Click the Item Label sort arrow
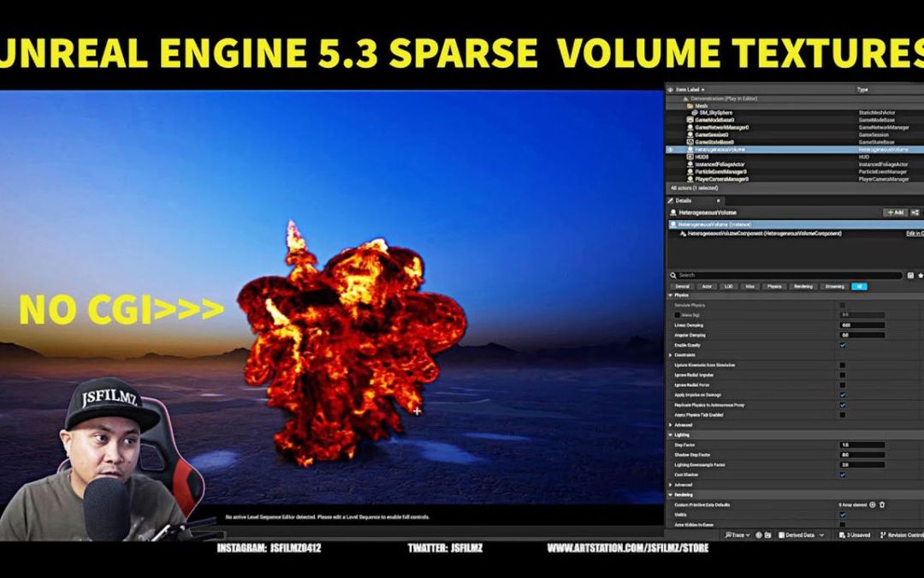This screenshot has height=578, width=924. click(x=703, y=90)
